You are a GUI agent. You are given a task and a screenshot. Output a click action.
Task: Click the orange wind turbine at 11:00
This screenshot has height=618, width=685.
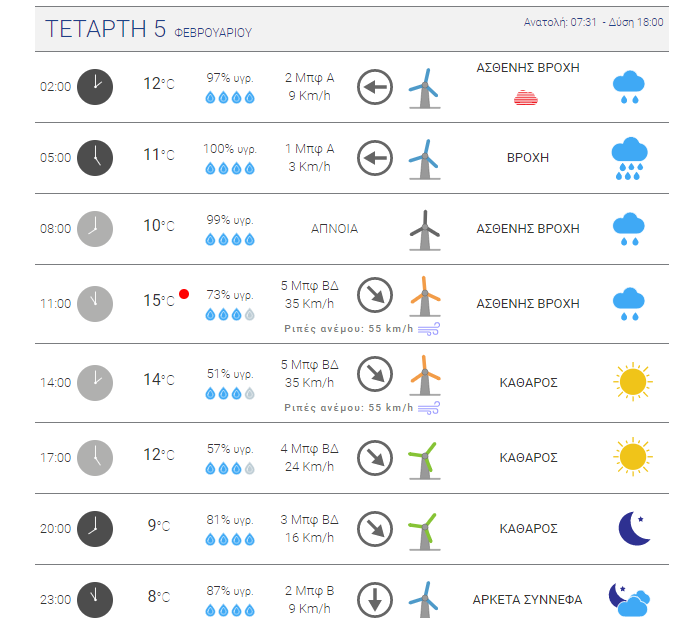(x=425, y=296)
